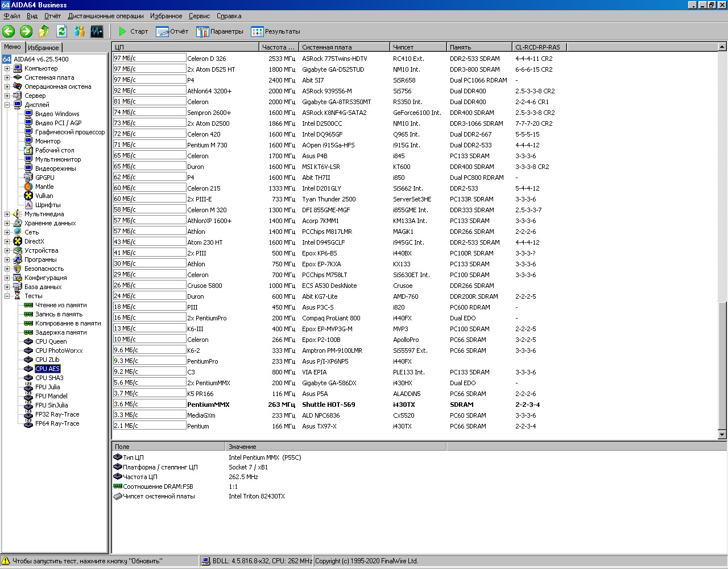Click the Refresh toolbar icon
The image size is (728, 569).
pyautogui.click(x=61, y=31)
